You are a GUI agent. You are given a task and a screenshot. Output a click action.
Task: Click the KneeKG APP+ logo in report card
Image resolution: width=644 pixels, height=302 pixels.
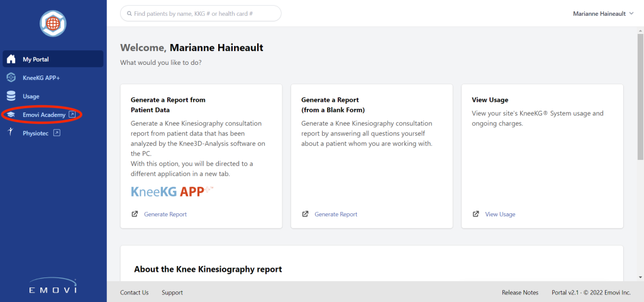pyautogui.click(x=172, y=191)
